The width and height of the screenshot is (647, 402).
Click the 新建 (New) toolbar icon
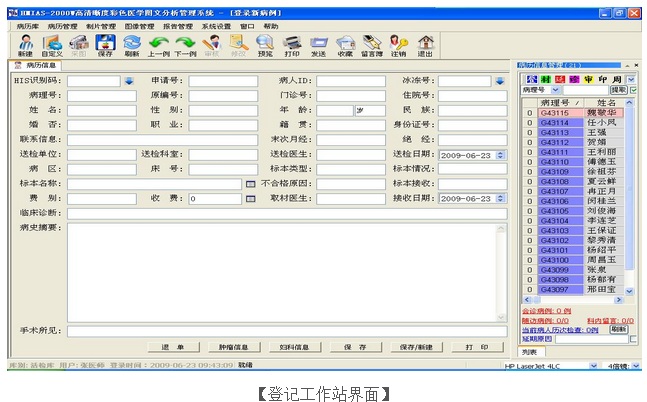click(x=26, y=43)
